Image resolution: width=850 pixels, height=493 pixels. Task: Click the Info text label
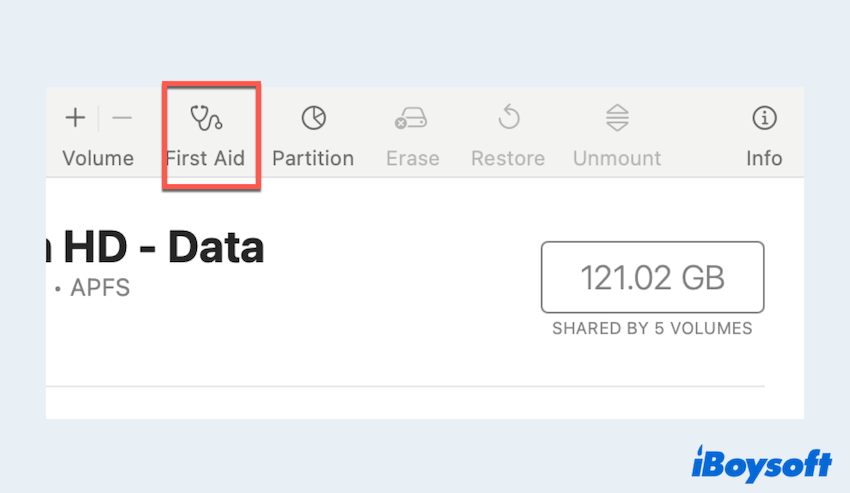764,158
